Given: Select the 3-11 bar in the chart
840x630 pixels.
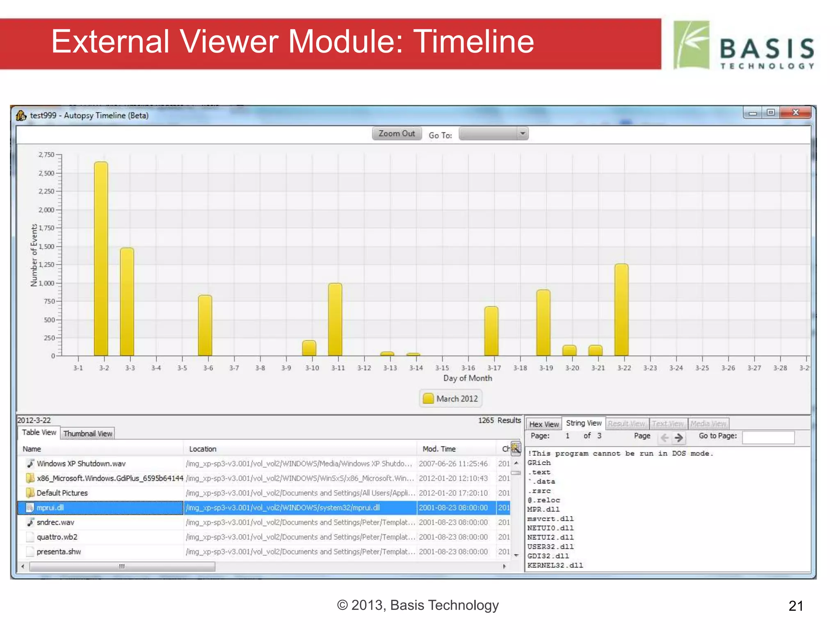Looking at the screenshot, I should point(335,319).
